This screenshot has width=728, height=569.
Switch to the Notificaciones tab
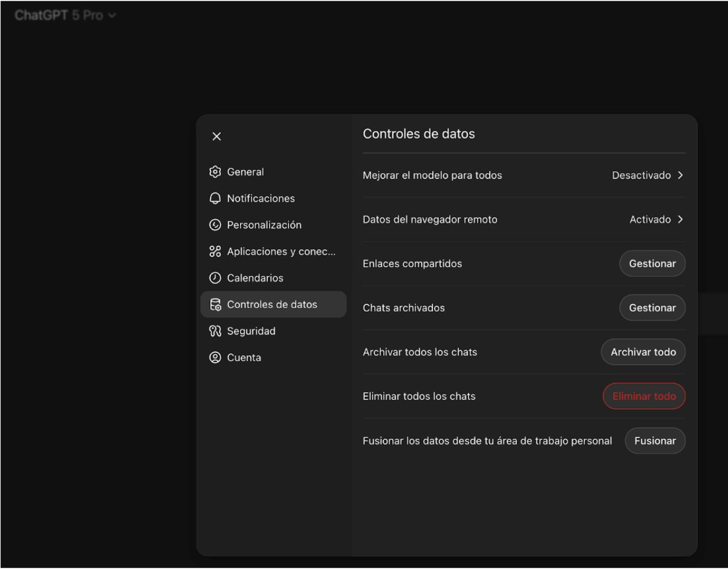coord(260,199)
